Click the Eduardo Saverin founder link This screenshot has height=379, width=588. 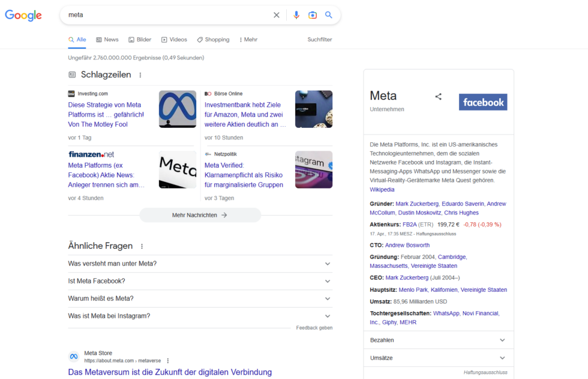(463, 204)
